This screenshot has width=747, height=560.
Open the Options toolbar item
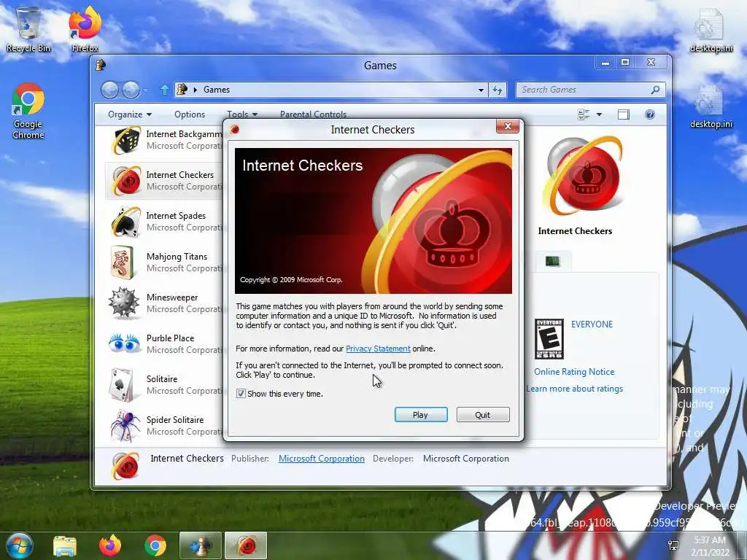point(190,114)
